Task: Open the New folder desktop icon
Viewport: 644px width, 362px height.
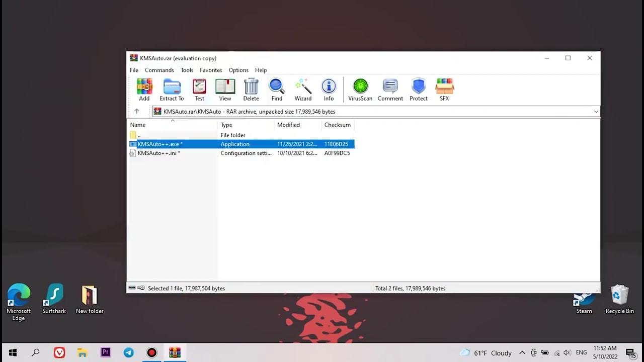Action: (x=90, y=299)
